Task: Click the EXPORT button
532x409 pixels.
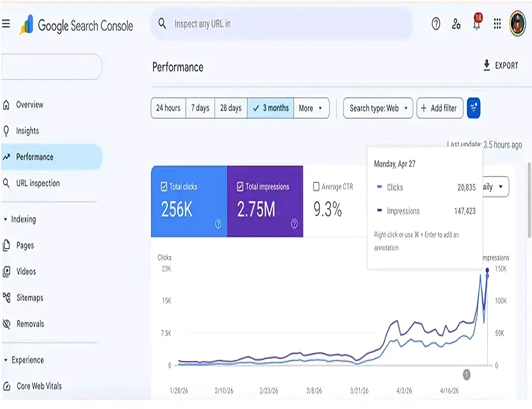Action: pos(500,65)
